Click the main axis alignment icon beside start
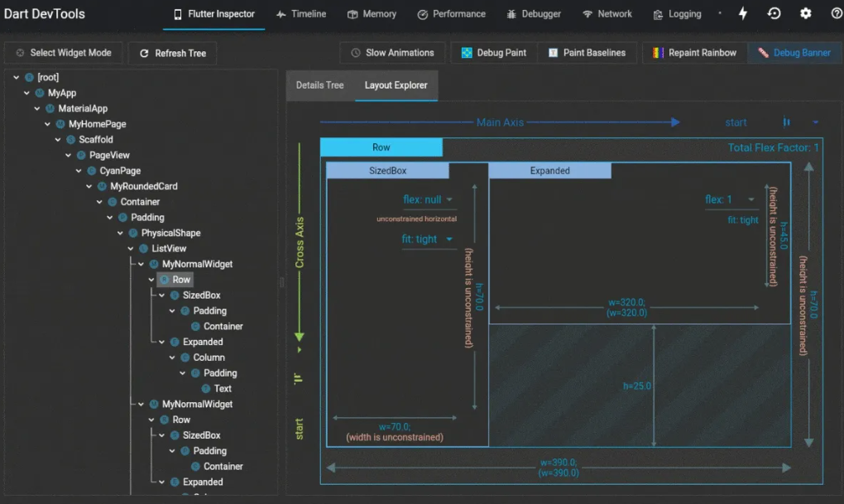The width and height of the screenshot is (844, 504). 786,122
